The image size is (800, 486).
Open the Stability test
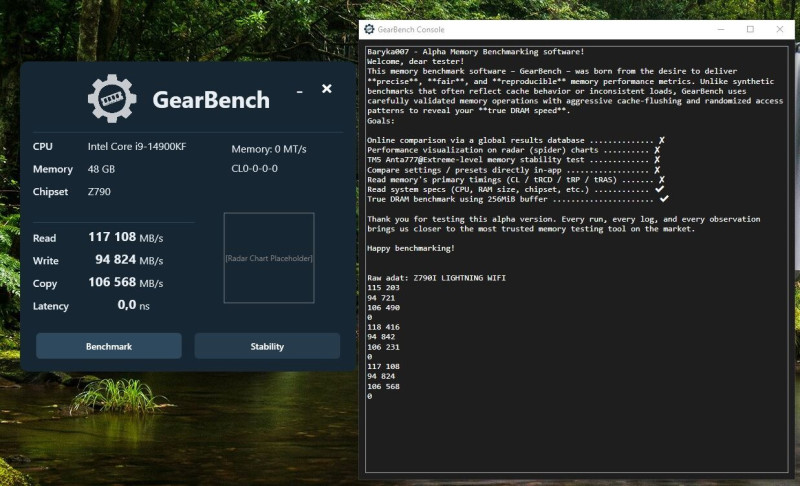tap(267, 346)
